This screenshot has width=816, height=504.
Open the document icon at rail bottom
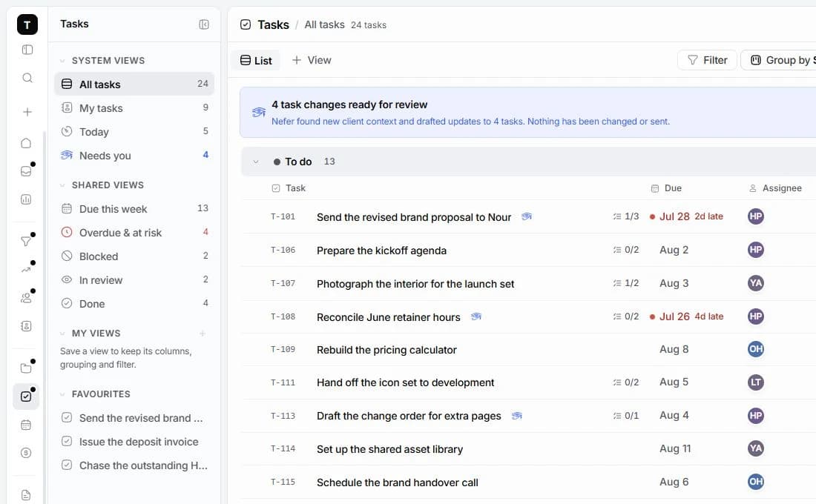click(26, 494)
